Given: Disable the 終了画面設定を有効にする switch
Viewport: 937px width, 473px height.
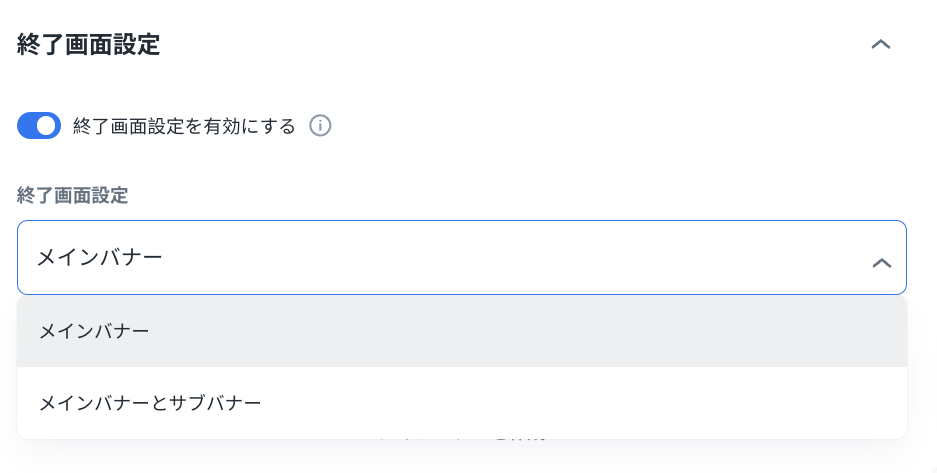Looking at the screenshot, I should pyautogui.click(x=39, y=126).
